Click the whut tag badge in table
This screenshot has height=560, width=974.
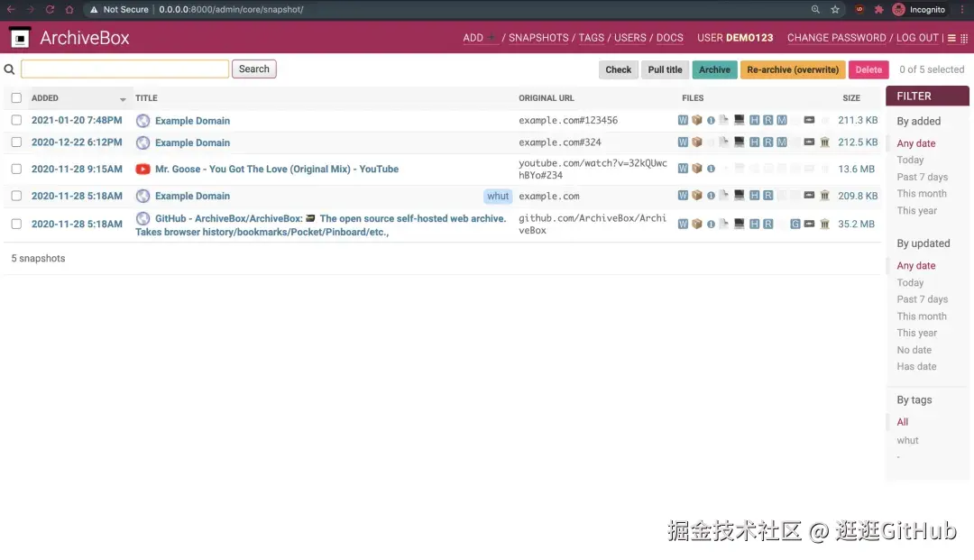tap(498, 197)
